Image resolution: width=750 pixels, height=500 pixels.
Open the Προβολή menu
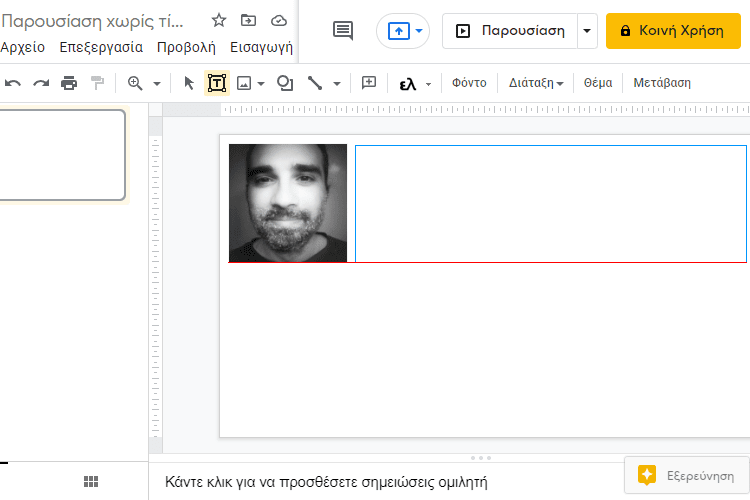click(x=186, y=47)
